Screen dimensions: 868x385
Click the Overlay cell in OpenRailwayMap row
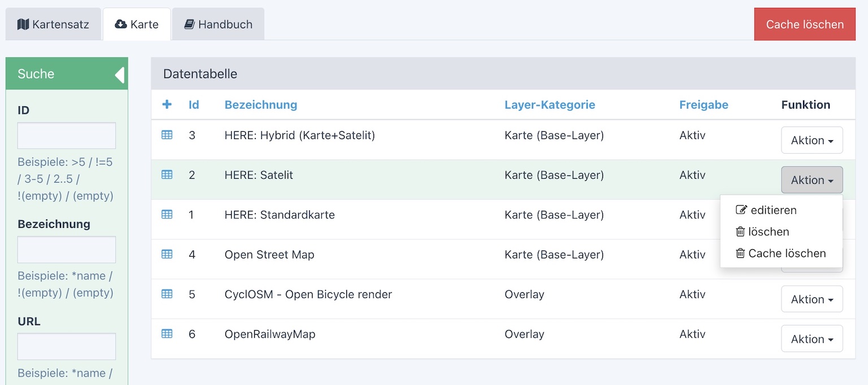(x=524, y=334)
